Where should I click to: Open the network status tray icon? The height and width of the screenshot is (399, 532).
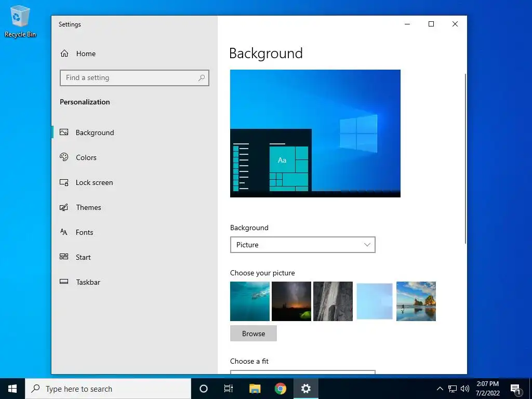click(453, 389)
